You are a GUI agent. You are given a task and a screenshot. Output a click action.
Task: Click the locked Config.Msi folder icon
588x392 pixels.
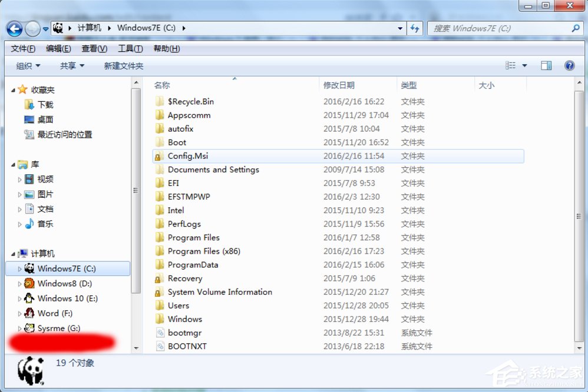(160, 156)
